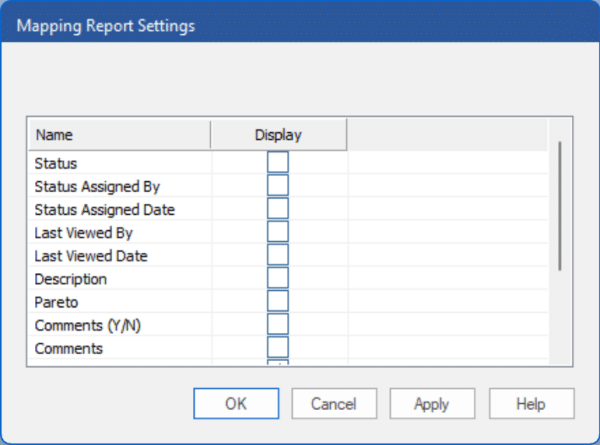600x445 pixels.
Task: Apply the mapping report settings
Action: 432,404
